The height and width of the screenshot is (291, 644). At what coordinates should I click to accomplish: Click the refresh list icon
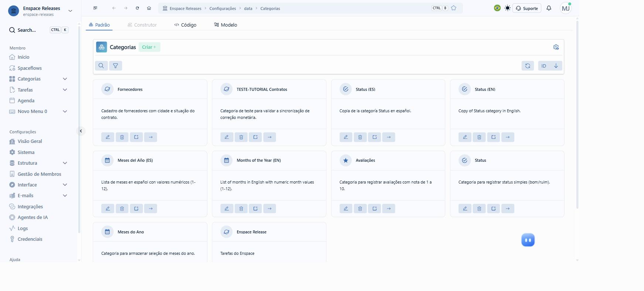coord(528,66)
